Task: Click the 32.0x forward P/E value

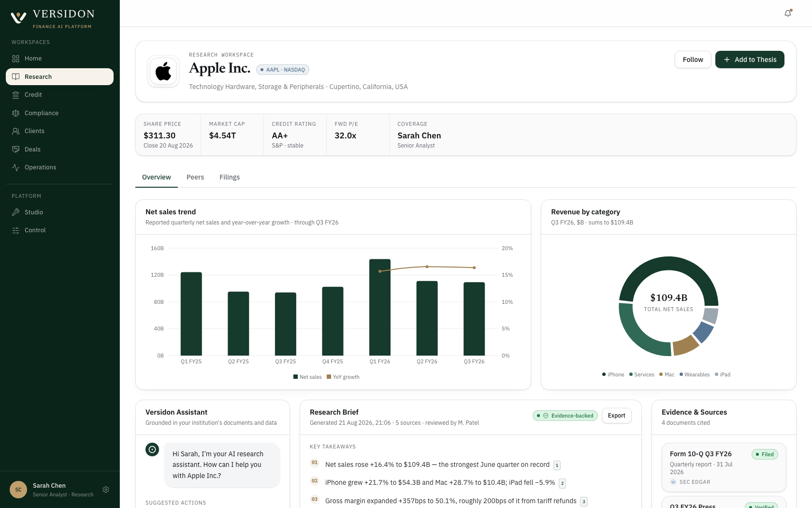Action: [346, 135]
